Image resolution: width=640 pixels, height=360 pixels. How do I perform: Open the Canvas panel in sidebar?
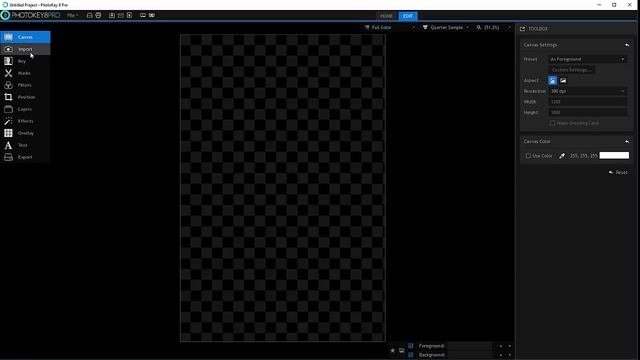(25, 37)
